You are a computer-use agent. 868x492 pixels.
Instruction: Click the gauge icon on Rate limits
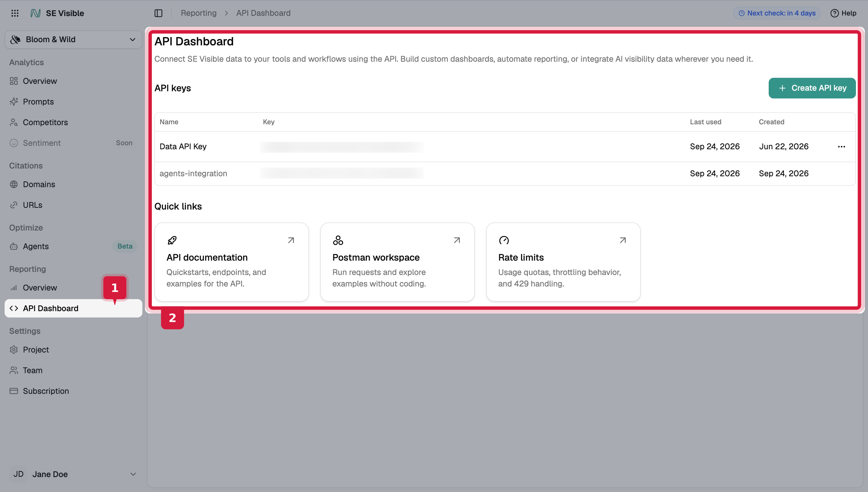[504, 240]
